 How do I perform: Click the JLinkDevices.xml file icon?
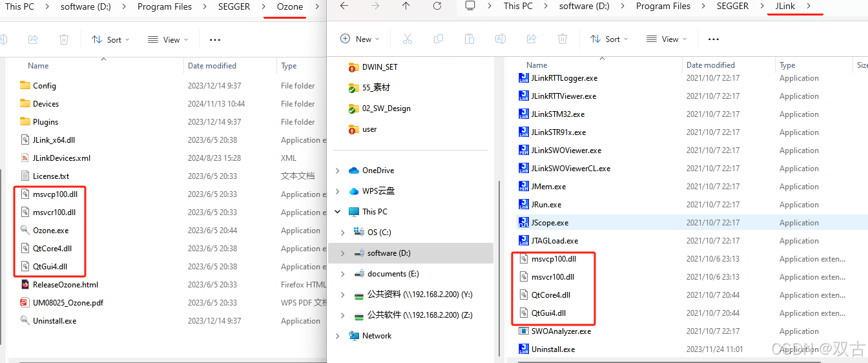(25, 158)
